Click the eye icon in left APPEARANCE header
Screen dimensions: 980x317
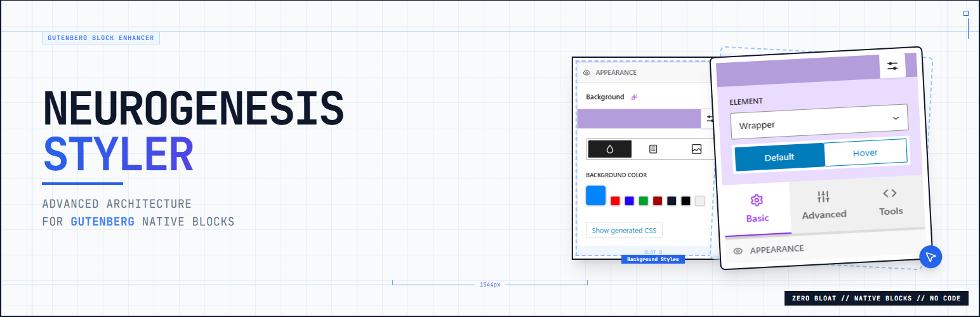pyautogui.click(x=586, y=72)
